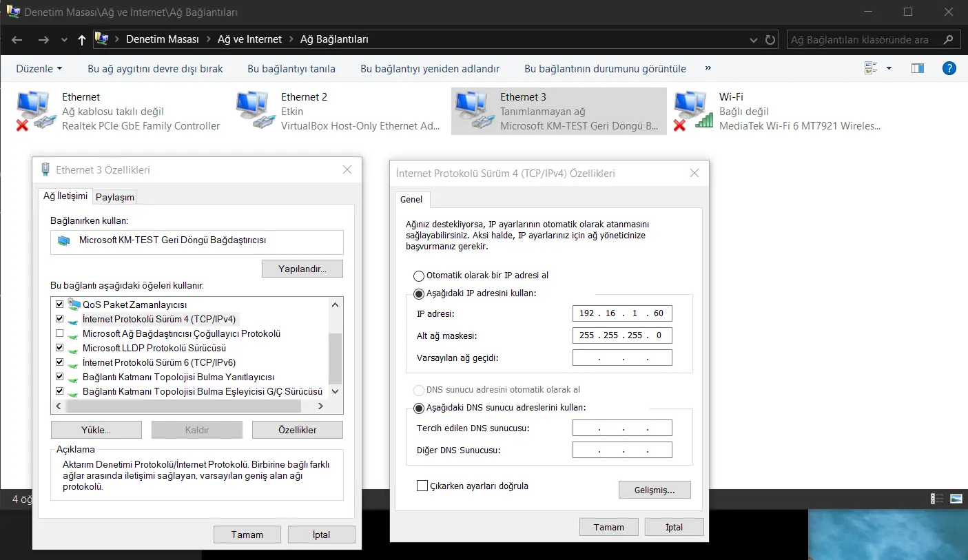Go up one folder level with the arrow icon
The width and height of the screenshot is (968, 560).
click(x=81, y=39)
